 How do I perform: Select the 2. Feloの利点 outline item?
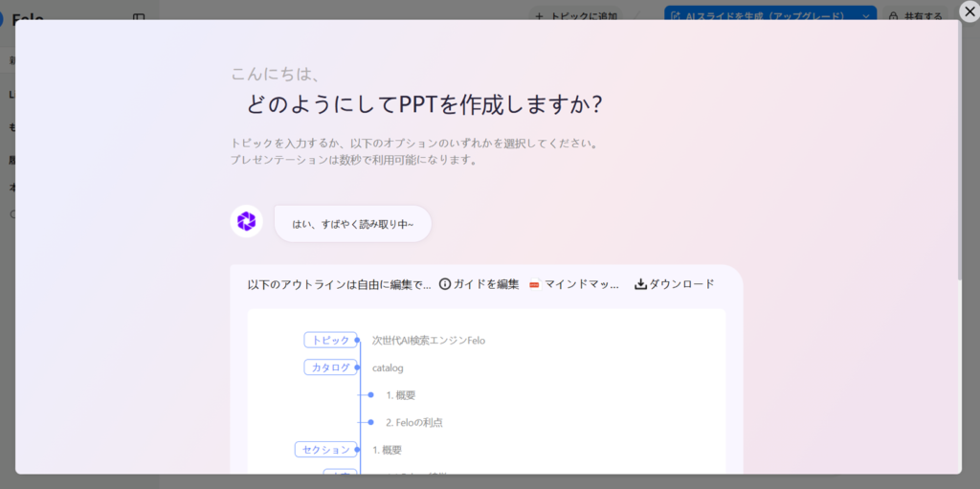click(413, 422)
